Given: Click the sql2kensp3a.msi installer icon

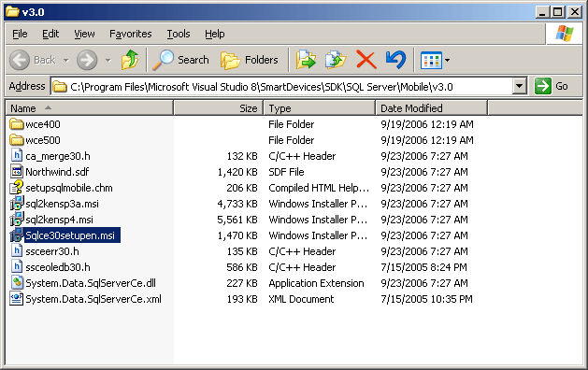Looking at the screenshot, I should [x=17, y=204].
